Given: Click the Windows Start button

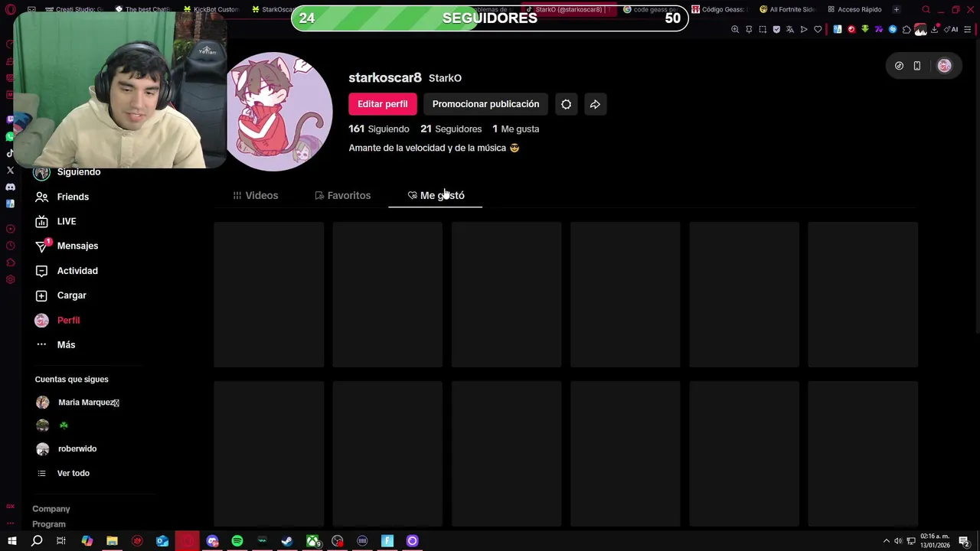Looking at the screenshot, I should pyautogui.click(x=12, y=541).
